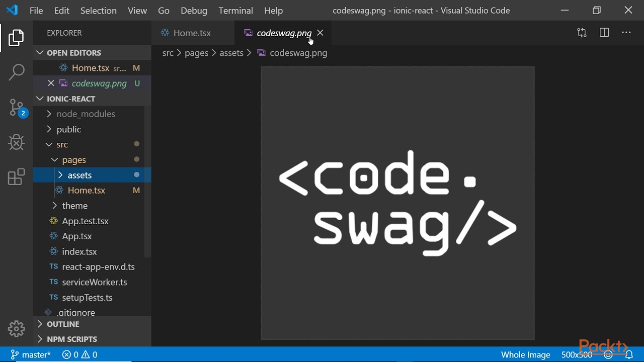This screenshot has height=362, width=644.
Task: Expand the NPM Scripts section
Action: [x=92, y=339]
